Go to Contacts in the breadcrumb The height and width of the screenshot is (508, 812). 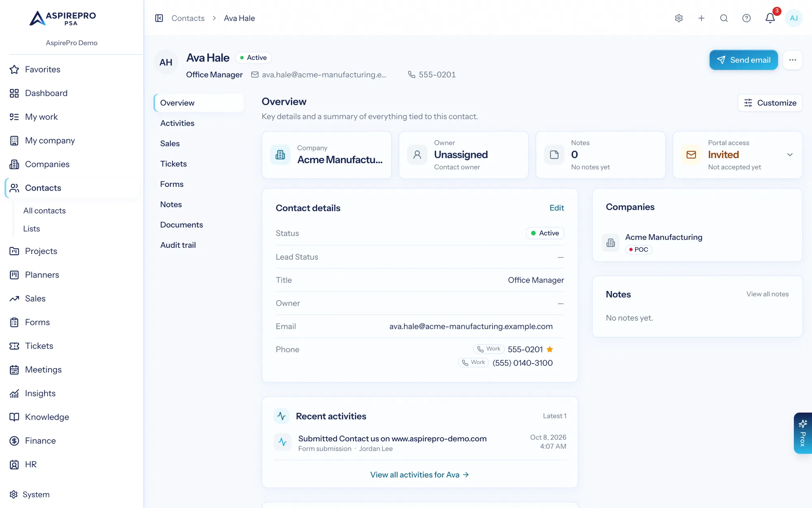tap(188, 18)
